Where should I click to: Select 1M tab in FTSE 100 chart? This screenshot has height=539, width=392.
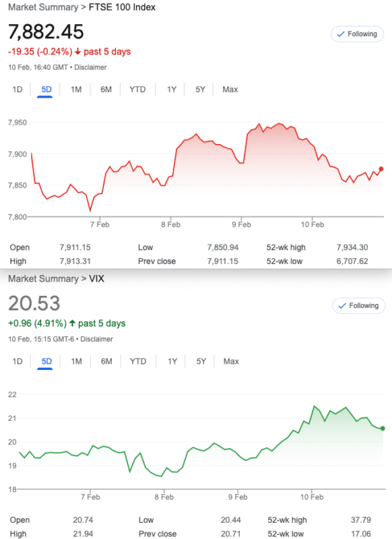[x=76, y=90]
